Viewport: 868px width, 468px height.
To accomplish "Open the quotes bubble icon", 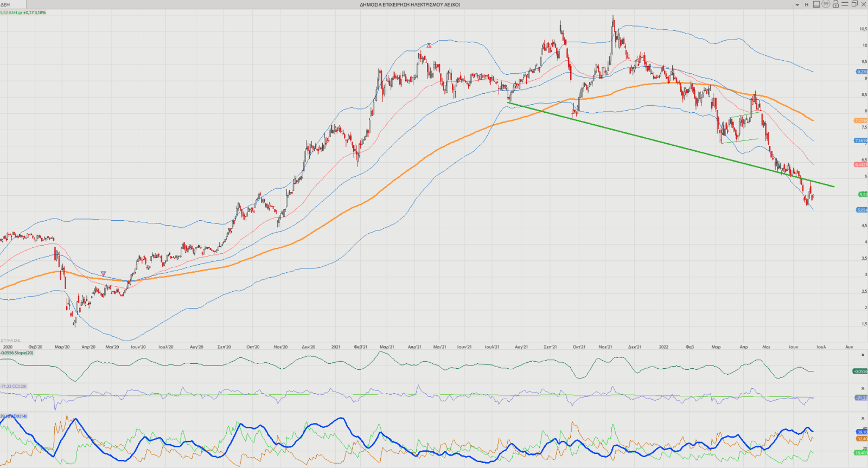I will click(x=826, y=4).
